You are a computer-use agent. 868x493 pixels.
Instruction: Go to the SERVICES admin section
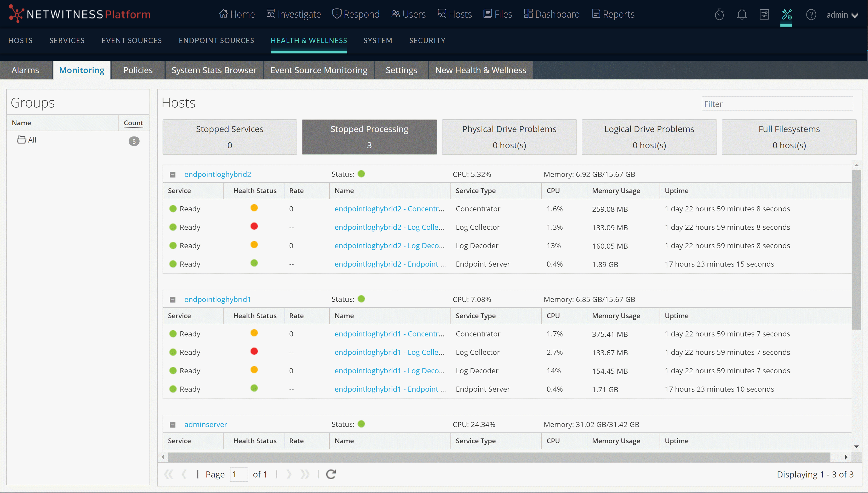pos(67,41)
